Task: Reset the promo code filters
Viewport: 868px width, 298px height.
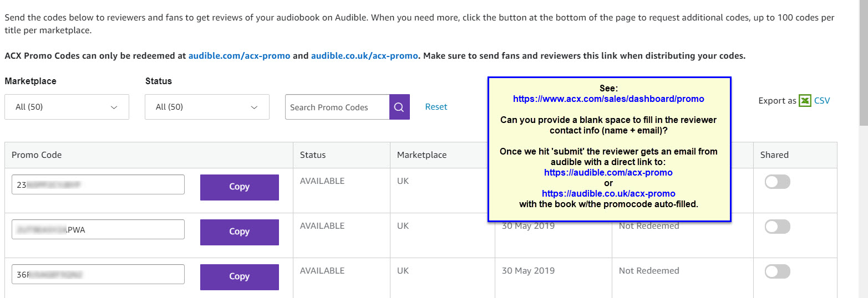Action: [436, 107]
